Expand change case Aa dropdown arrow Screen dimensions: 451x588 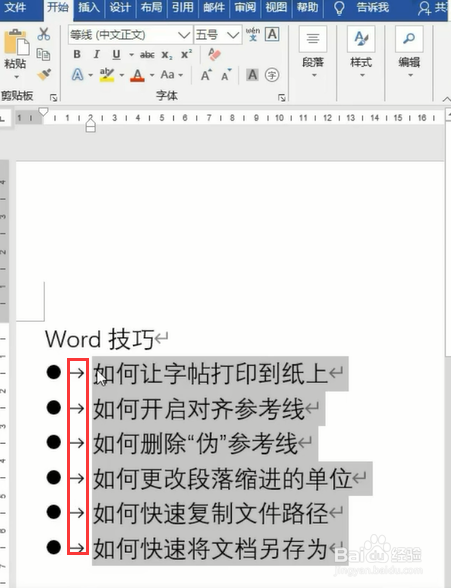click(x=181, y=75)
